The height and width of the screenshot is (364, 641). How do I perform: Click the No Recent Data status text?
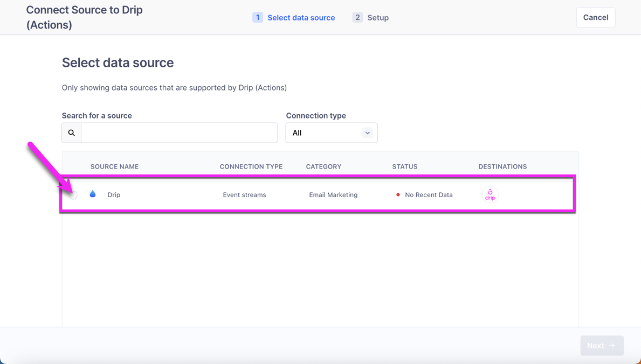(x=429, y=195)
